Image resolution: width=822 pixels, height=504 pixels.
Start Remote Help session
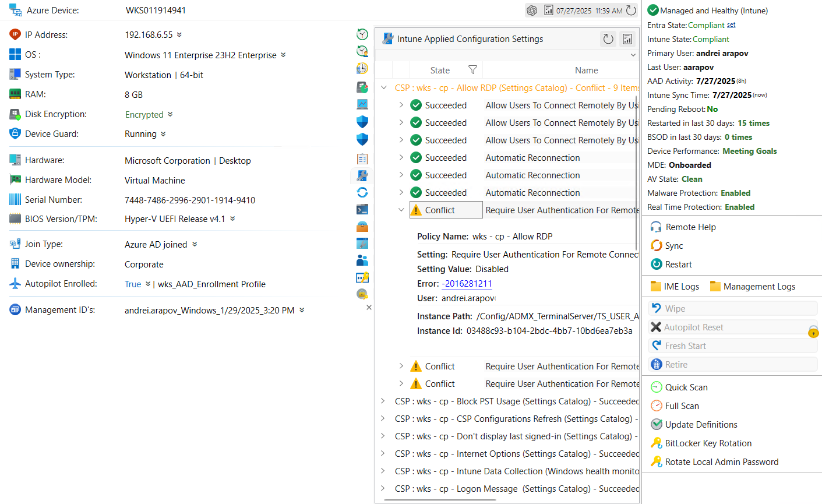683,227
